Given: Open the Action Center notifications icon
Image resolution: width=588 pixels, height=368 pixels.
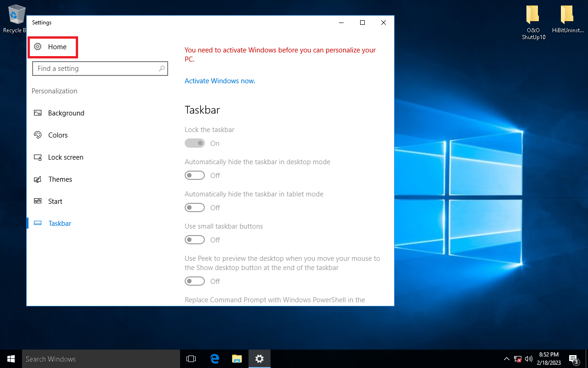Looking at the screenshot, I should pos(574,359).
